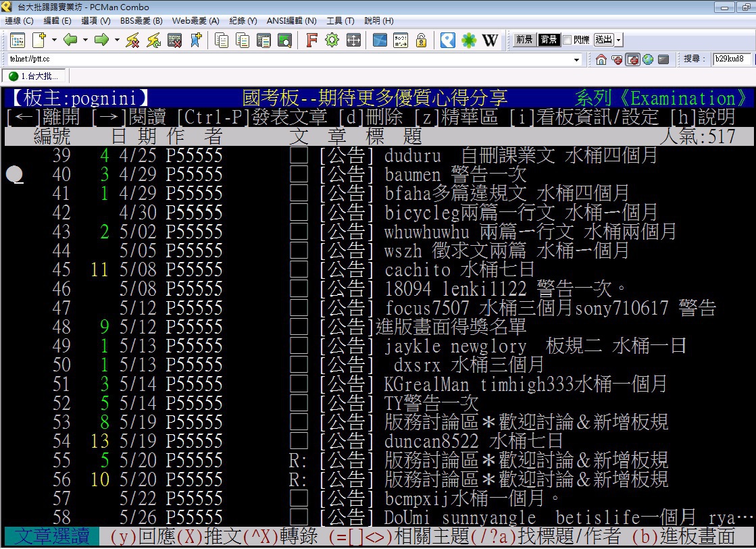Open the 紀錄 (Y) menu
The width and height of the screenshot is (756, 549).
[243, 21]
